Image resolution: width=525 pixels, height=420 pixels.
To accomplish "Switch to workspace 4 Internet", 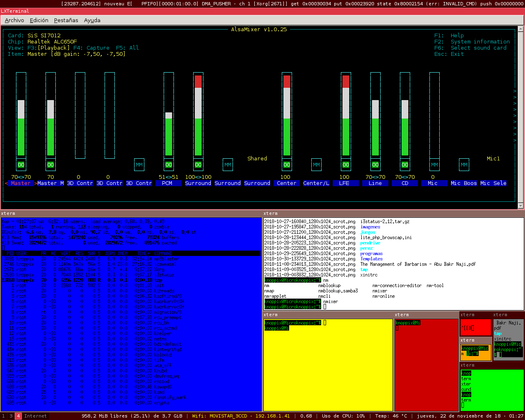I will tap(32, 416).
